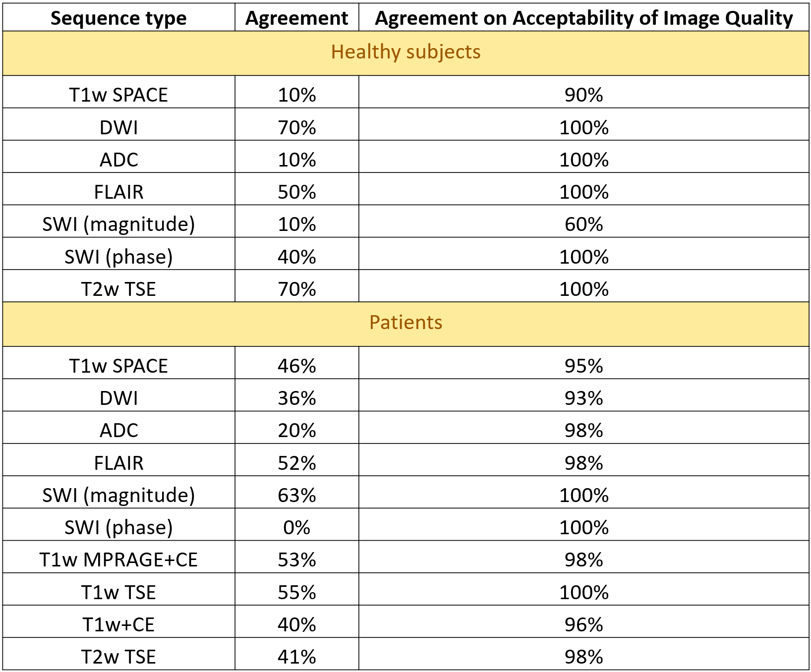Click the 53% agreement value

tap(296, 560)
